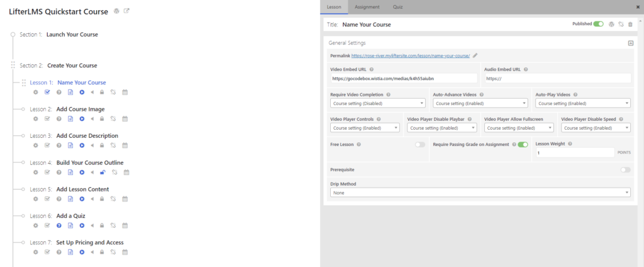The width and height of the screenshot is (644, 267).
Task: Click drip calendar icon under Lesson 7
Action: point(125,252)
